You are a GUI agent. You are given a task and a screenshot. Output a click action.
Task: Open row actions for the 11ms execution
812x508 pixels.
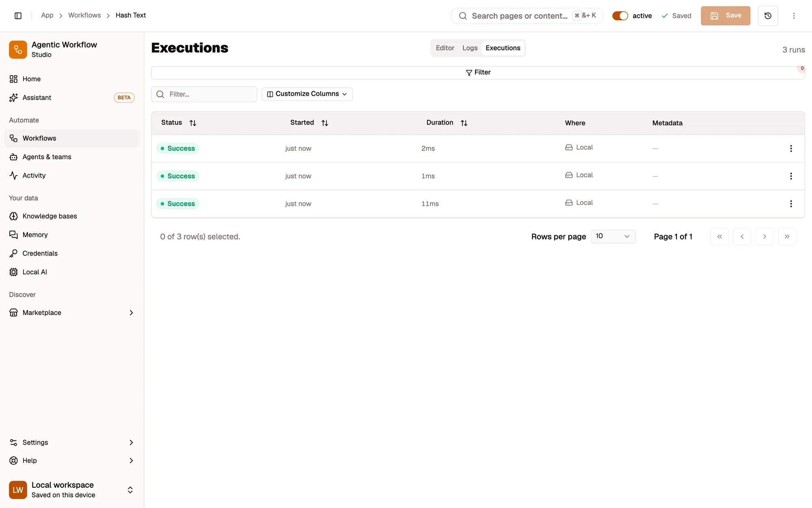point(791,204)
